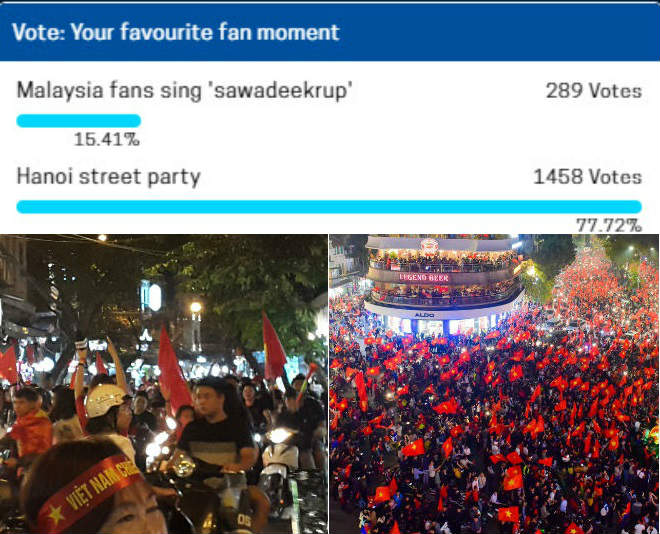The image size is (660, 534).
Task: Open the right aerial crowd photo
Action: (x=494, y=384)
